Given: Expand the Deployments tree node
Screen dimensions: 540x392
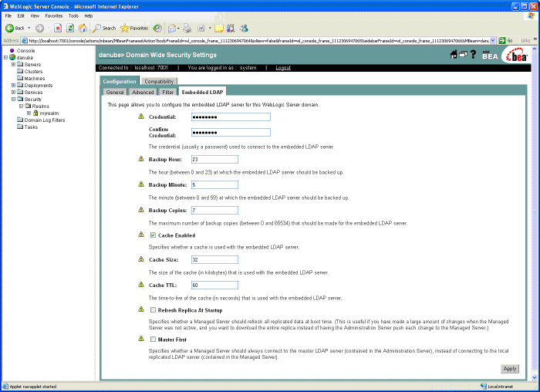Looking at the screenshot, I should coord(13,85).
